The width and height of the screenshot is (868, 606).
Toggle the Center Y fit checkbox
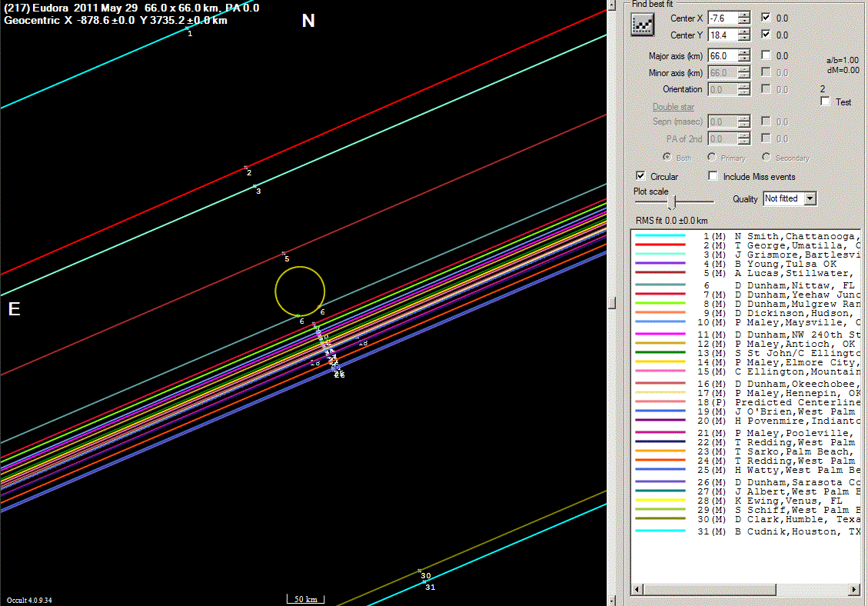tap(766, 35)
